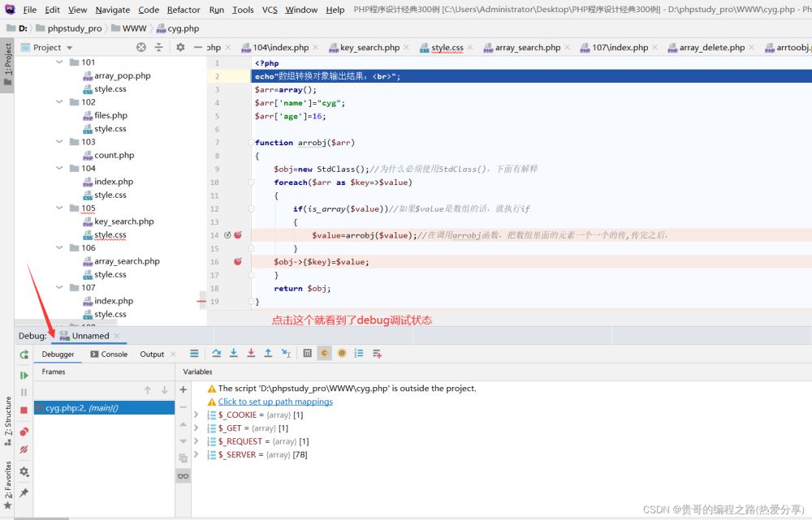
Task: Expand the $_SERVER array variable
Action: tap(196, 455)
